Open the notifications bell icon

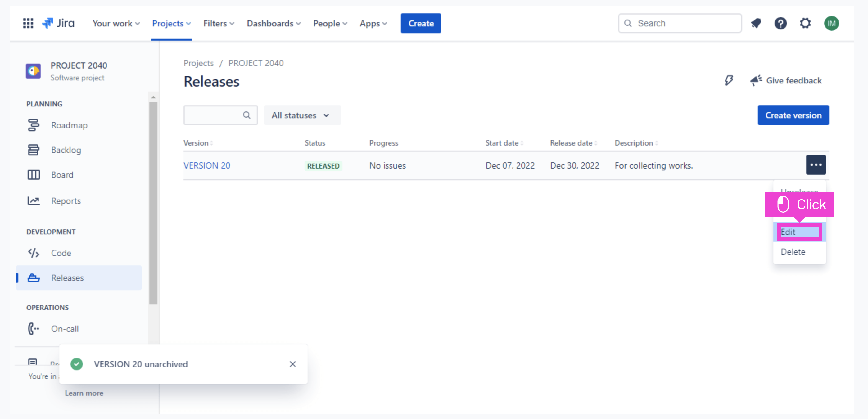pyautogui.click(x=756, y=23)
